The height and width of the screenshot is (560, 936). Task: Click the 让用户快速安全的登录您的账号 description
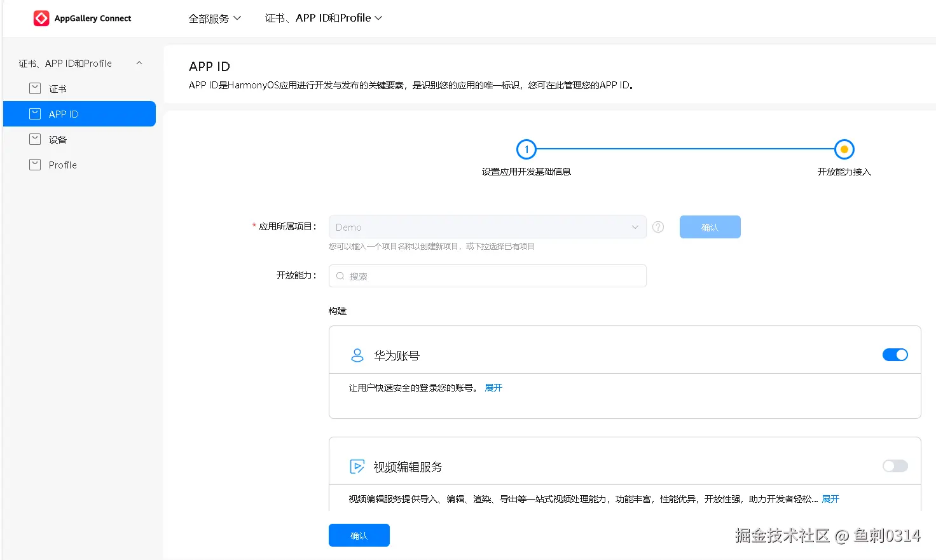pos(413,388)
